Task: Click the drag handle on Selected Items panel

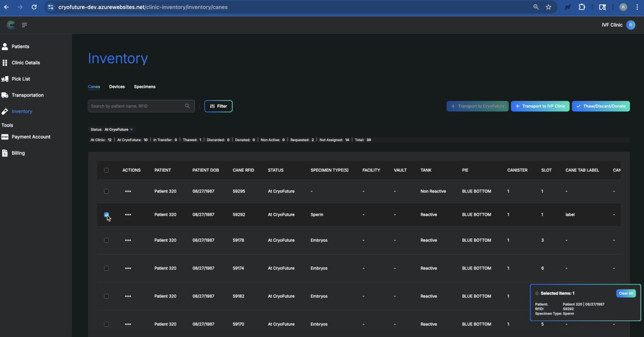Action: coord(537,293)
